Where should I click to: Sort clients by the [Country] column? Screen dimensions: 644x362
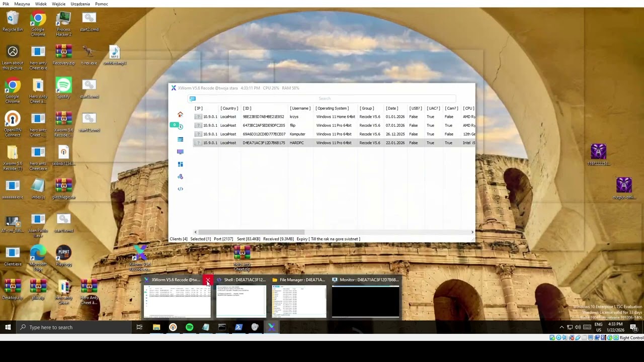pos(229,108)
